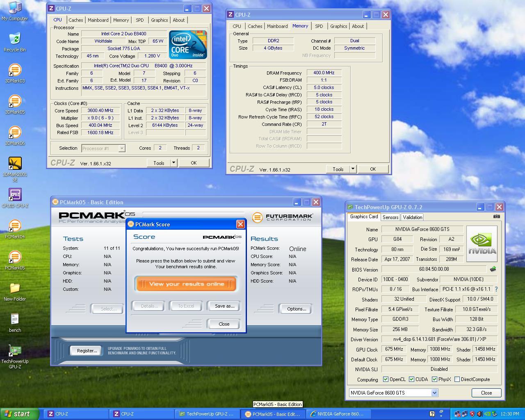Click the Specification field showing E8400 @ 3.00GHz

(144, 66)
